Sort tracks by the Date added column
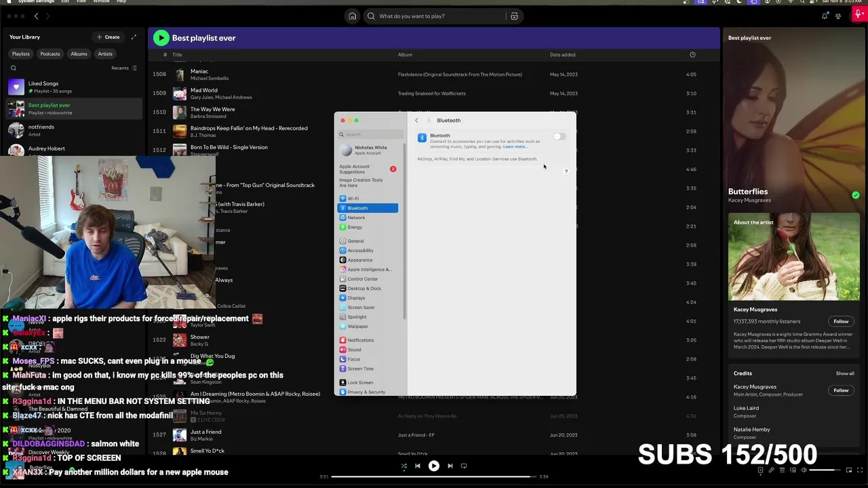The width and height of the screenshot is (868, 488). pyautogui.click(x=562, y=54)
